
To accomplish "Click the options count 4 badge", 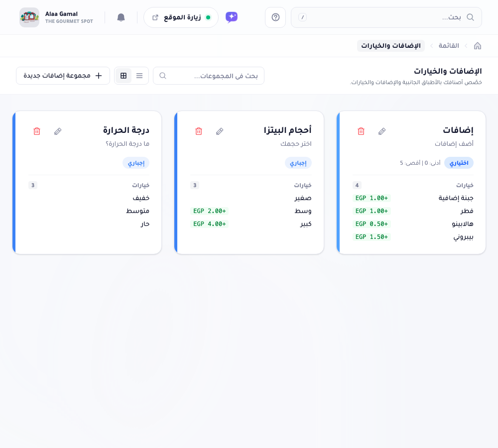I will point(357,185).
